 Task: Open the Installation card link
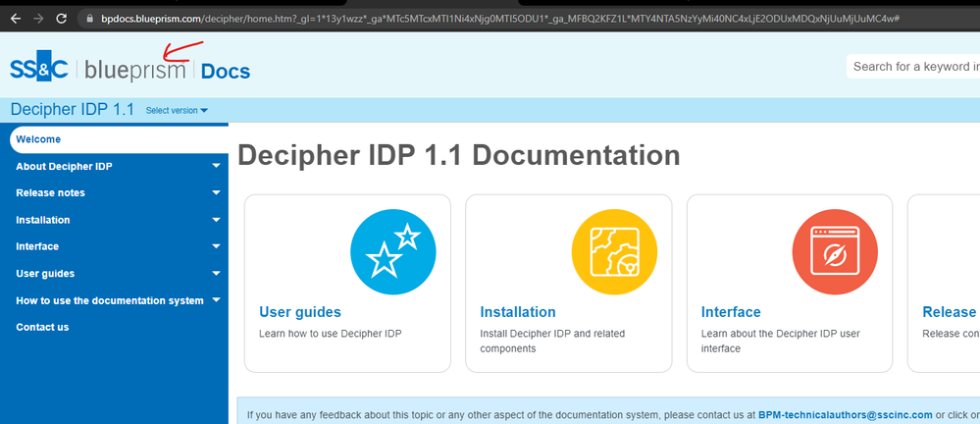(518, 311)
